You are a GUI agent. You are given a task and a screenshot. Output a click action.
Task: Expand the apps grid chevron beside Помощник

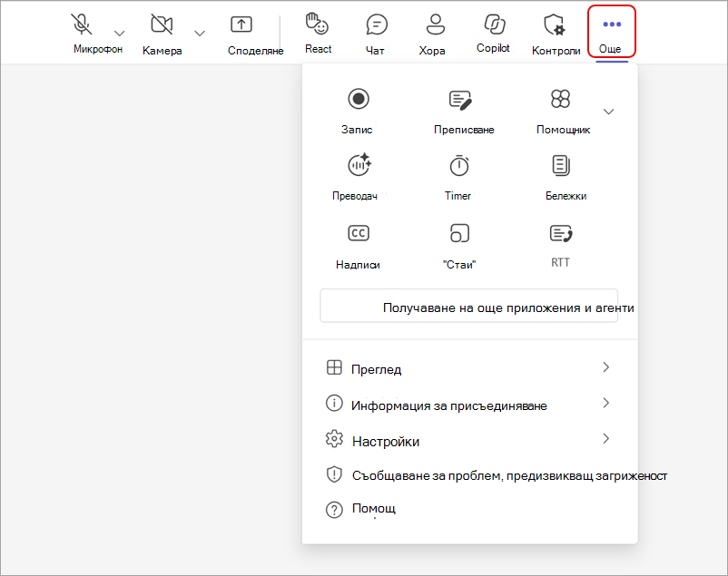(x=609, y=112)
